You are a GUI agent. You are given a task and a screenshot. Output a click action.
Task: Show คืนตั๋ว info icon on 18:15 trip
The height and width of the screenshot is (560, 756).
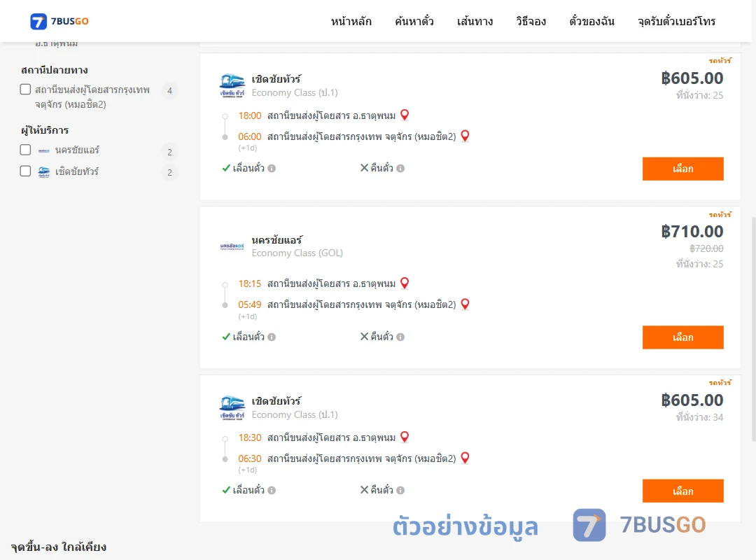[x=400, y=337]
